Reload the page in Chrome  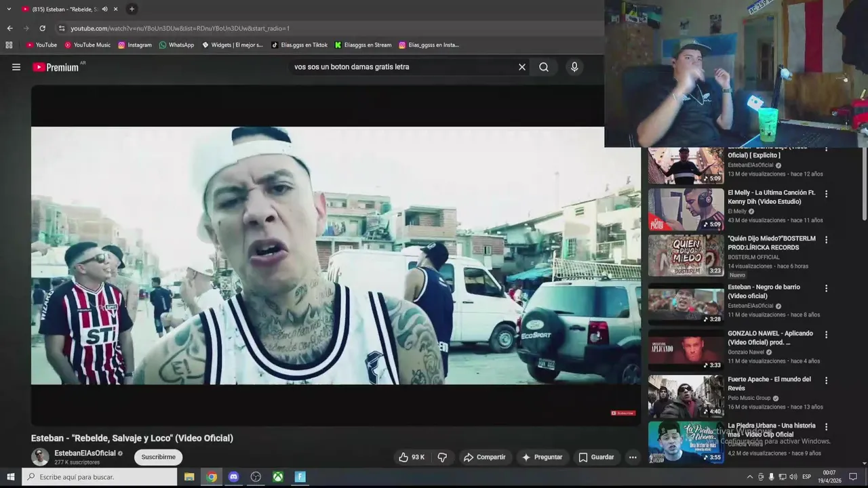42,28
